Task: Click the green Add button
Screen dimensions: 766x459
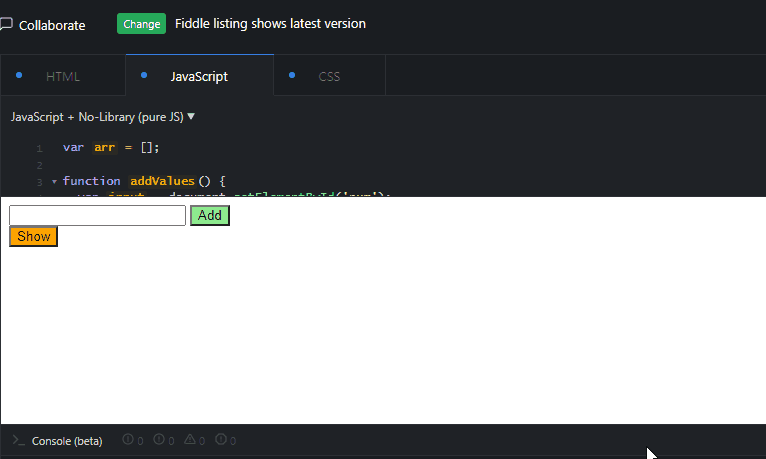Action: pos(210,215)
